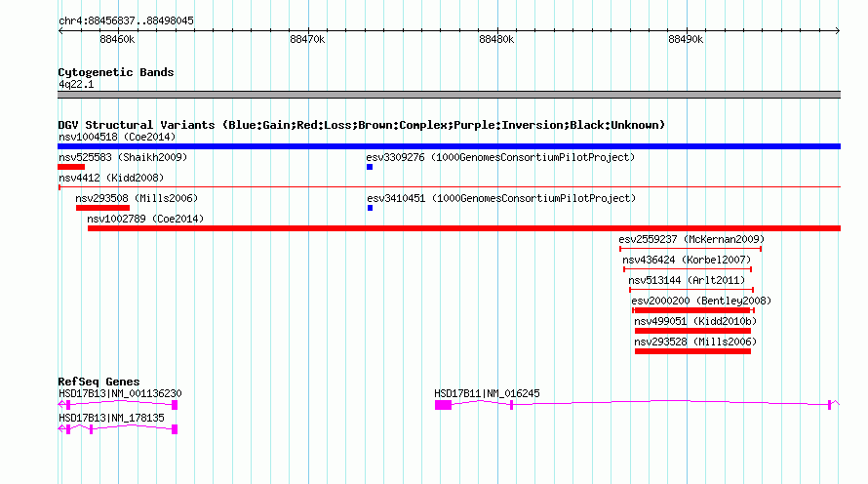Click the esv3410451 blue square variant
The image size is (868, 484).
(370, 208)
